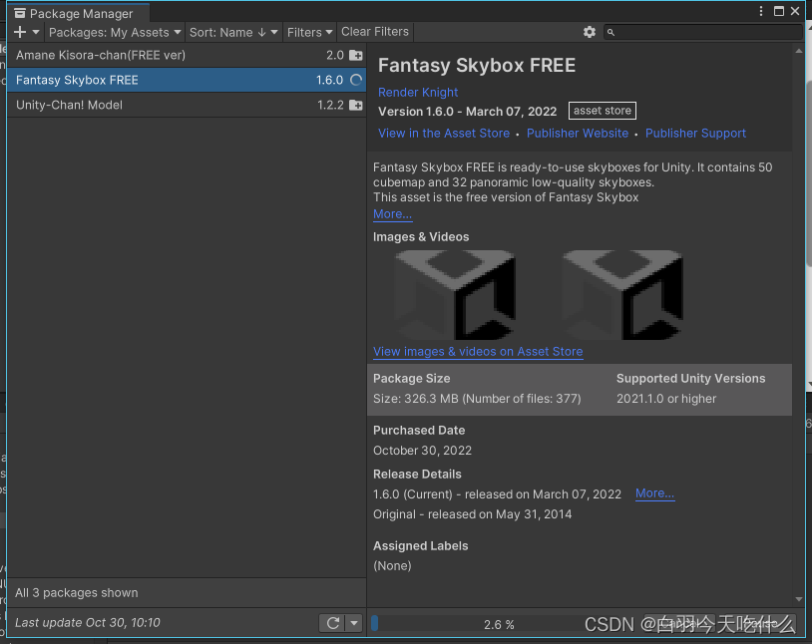Click the asset store tag
812x644 pixels.
coord(603,111)
